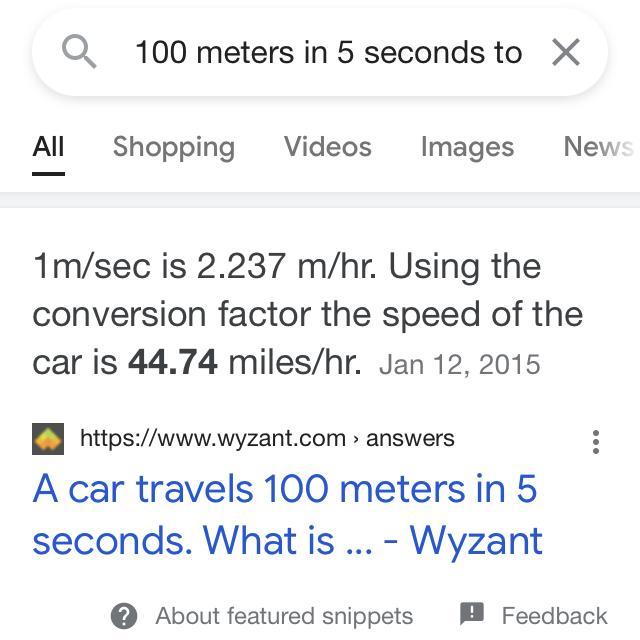Click the question mark help icon
Viewport: 640px width, 640px height.
(x=124, y=615)
